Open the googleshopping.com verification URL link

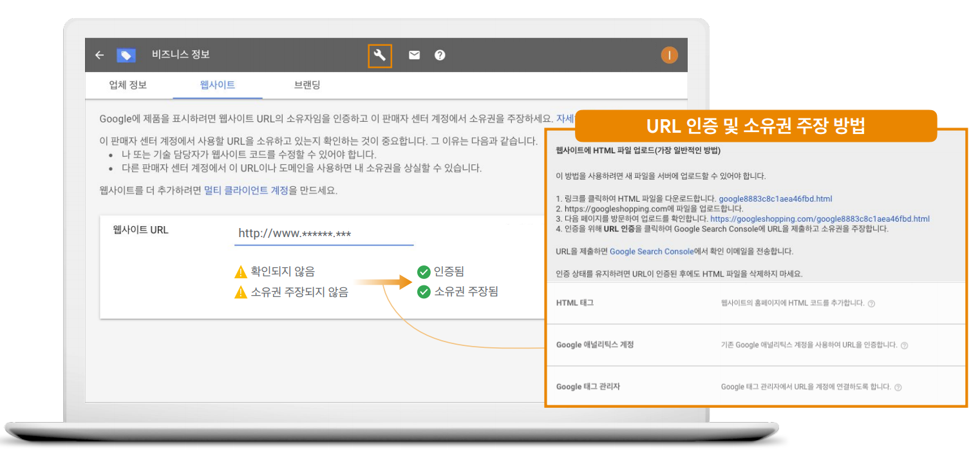(820, 219)
